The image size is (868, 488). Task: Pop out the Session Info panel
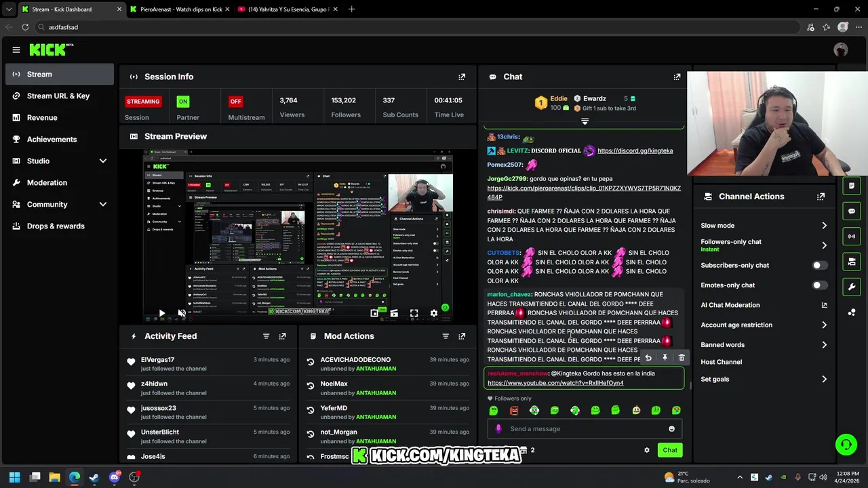point(462,77)
